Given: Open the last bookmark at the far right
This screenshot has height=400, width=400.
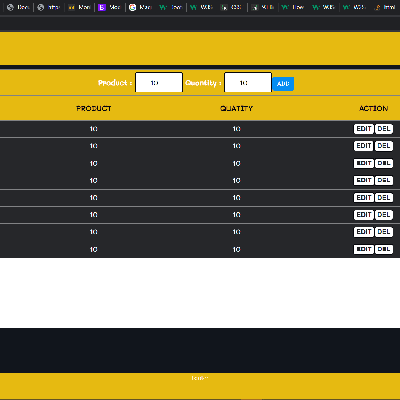Looking at the screenshot, I should pos(385,7).
